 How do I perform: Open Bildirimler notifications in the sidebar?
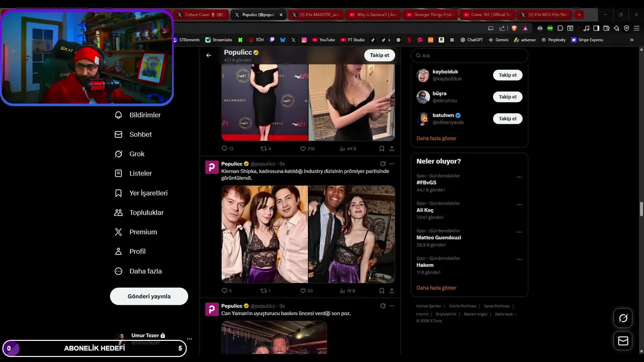coord(138,115)
